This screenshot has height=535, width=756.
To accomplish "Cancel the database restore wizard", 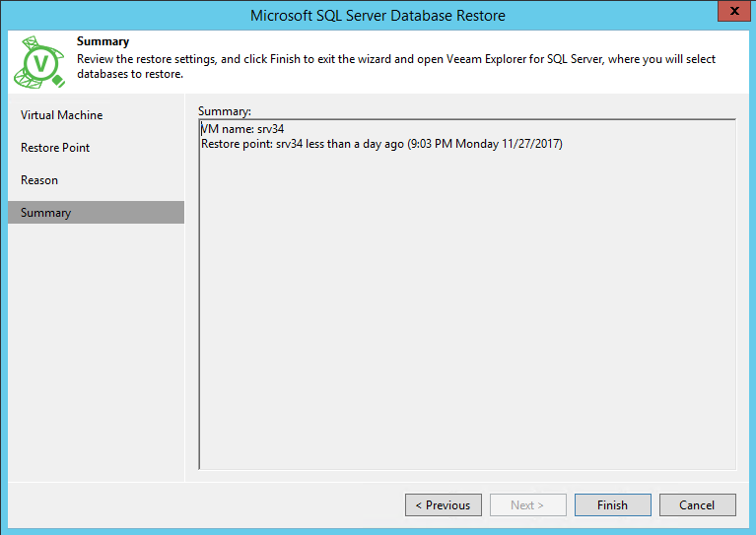I will click(697, 505).
